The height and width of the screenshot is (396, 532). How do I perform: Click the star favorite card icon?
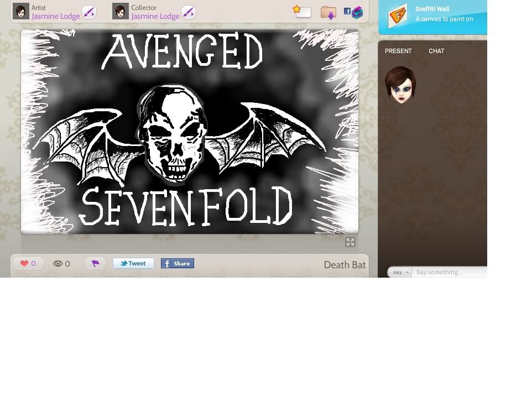(301, 11)
